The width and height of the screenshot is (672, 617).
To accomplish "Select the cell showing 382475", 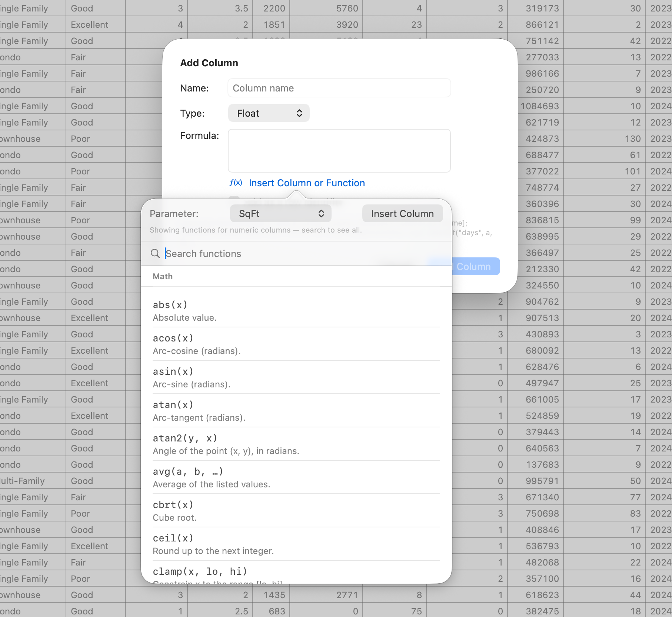I will coord(535,611).
